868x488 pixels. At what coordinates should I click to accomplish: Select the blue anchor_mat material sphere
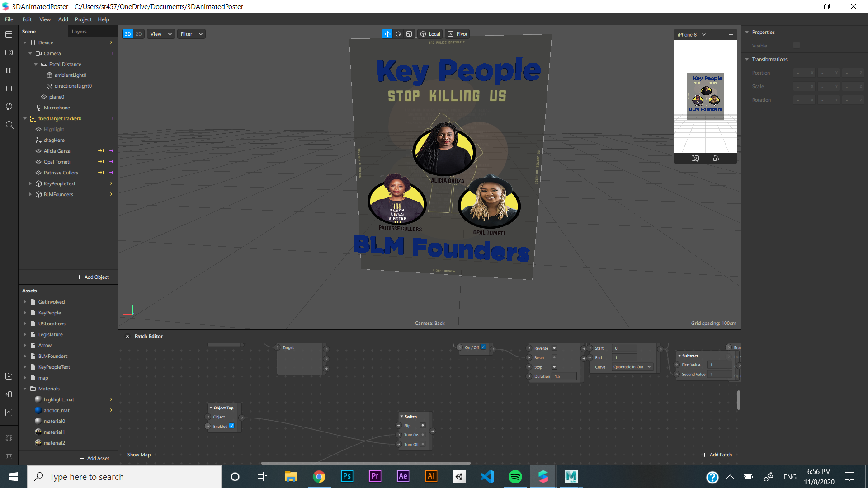click(x=38, y=410)
